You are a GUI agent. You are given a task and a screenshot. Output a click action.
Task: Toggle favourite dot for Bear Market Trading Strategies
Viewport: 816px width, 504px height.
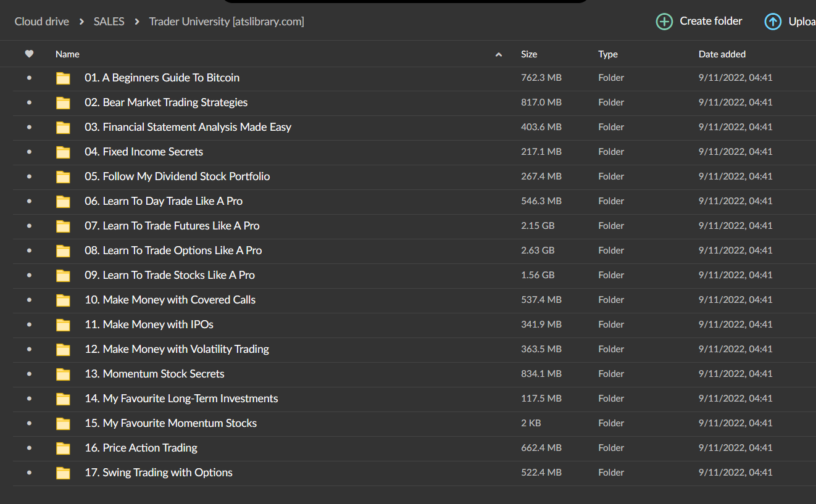pyautogui.click(x=29, y=102)
